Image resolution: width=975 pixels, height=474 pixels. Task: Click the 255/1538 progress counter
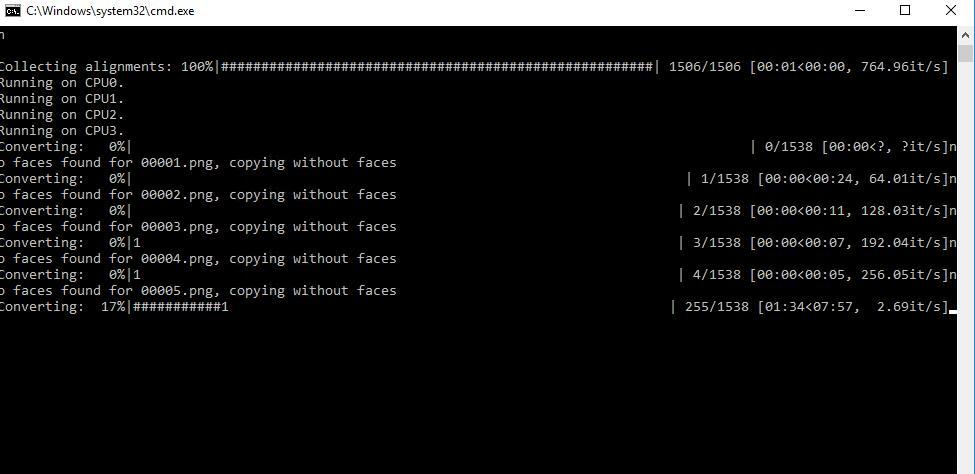tap(716, 307)
